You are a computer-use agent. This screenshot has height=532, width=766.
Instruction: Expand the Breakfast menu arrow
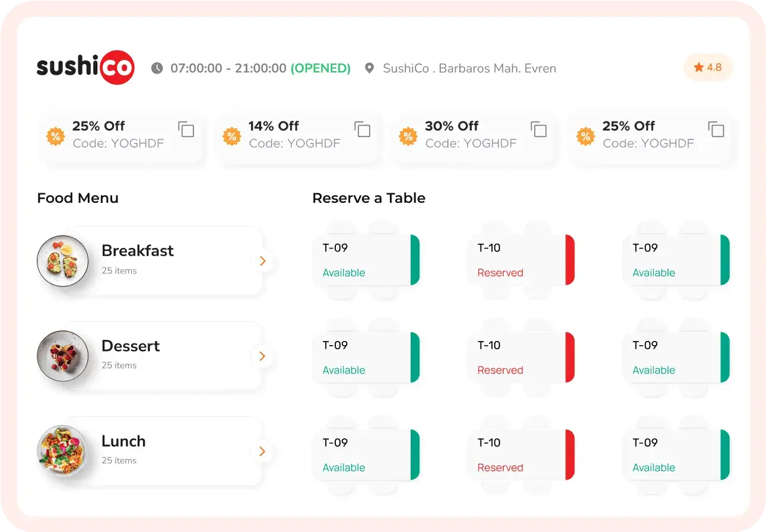pos(262,261)
